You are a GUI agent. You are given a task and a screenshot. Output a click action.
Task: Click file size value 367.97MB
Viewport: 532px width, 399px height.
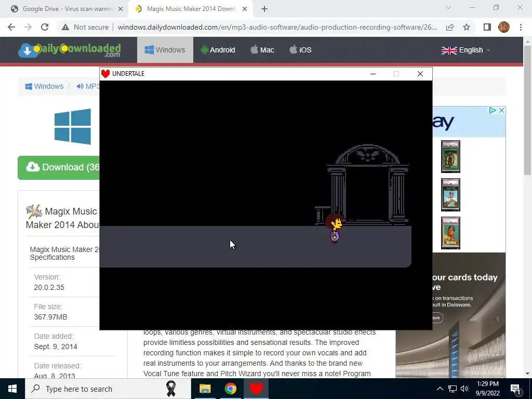(50, 317)
